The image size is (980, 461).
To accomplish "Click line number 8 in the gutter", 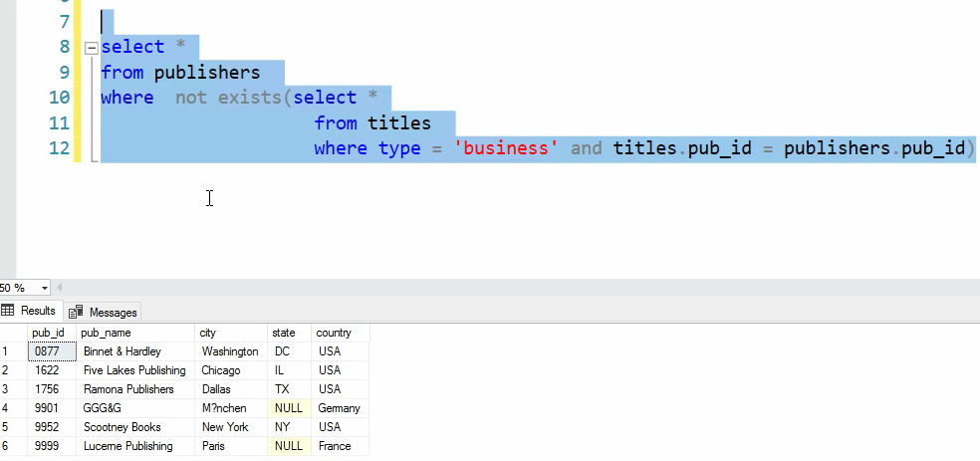I will coord(65,47).
